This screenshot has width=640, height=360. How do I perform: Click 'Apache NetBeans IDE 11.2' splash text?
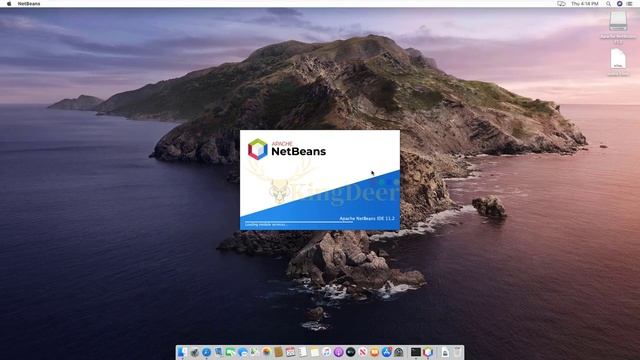(367, 218)
